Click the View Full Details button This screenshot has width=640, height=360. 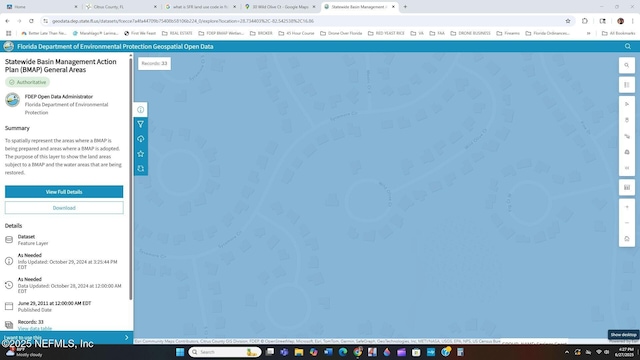[64, 192]
